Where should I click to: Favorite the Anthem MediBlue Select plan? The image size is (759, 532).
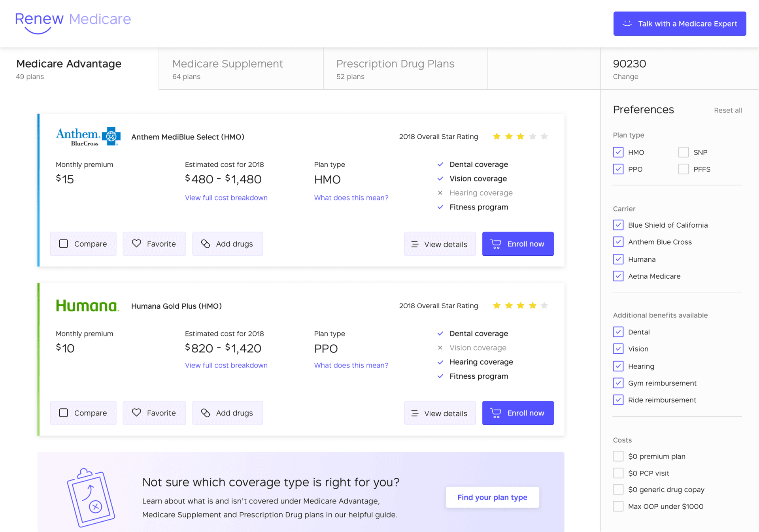click(154, 244)
